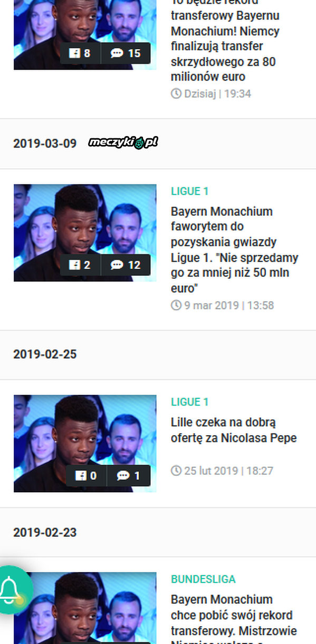Read article about Bayern faworytem do pozyskania gwiazdy
This screenshot has height=644, width=316.
[x=234, y=250]
